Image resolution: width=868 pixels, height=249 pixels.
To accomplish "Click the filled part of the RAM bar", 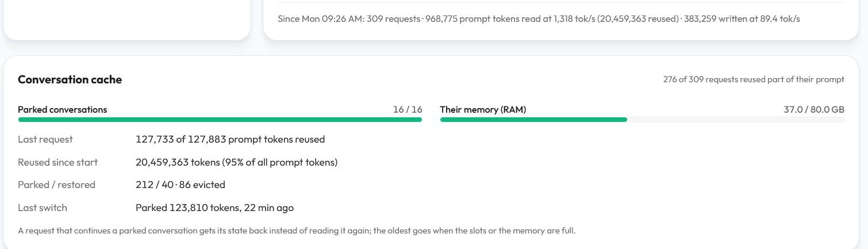I will [x=533, y=120].
